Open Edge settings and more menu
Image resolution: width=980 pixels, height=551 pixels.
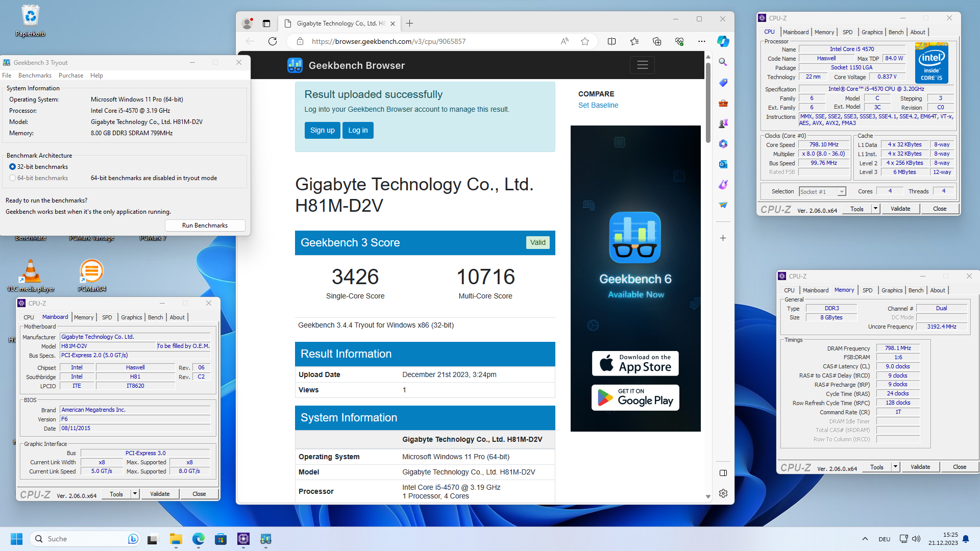point(702,41)
